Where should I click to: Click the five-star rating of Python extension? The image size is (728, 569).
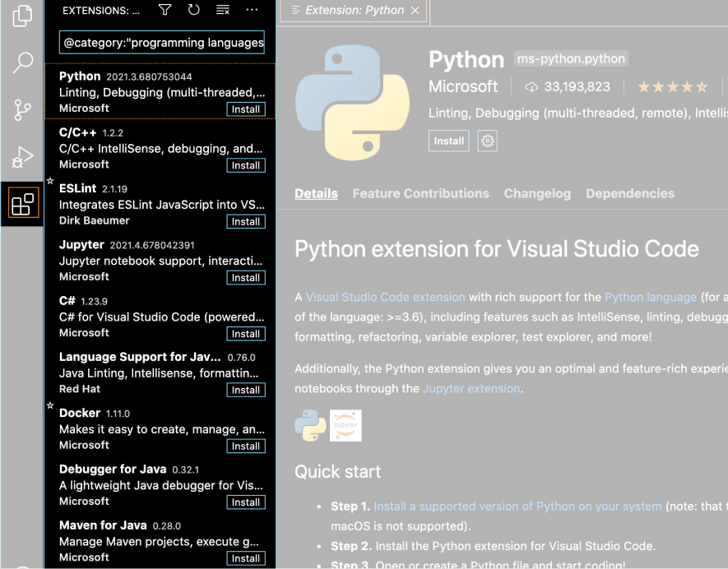(672, 87)
